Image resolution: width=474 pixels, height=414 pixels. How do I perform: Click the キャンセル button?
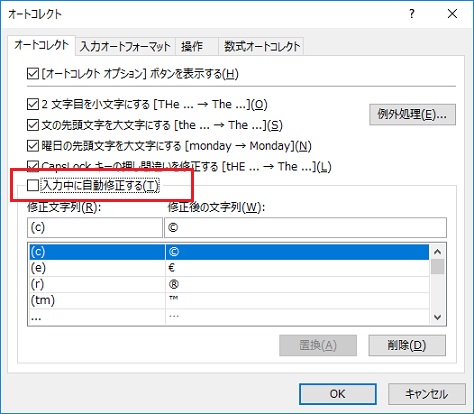coord(427,394)
